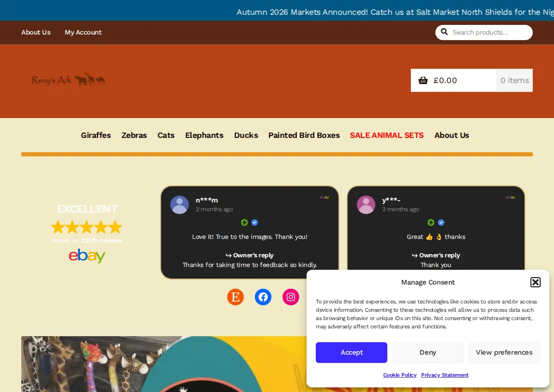Open the Giraffes menu
Screen dimensions: 554x392
coord(96,135)
